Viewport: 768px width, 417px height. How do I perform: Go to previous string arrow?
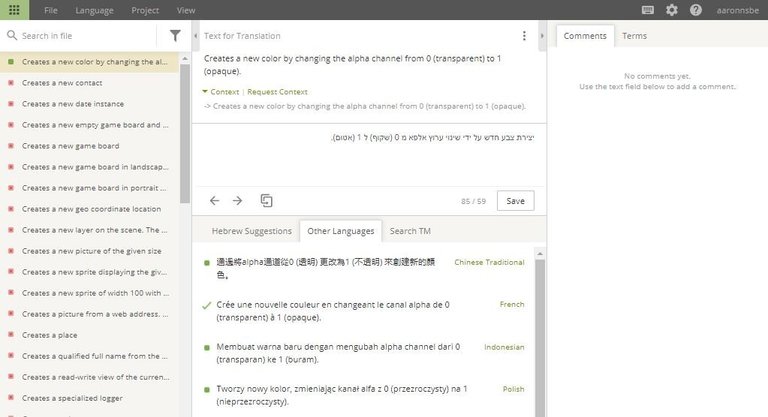click(214, 201)
